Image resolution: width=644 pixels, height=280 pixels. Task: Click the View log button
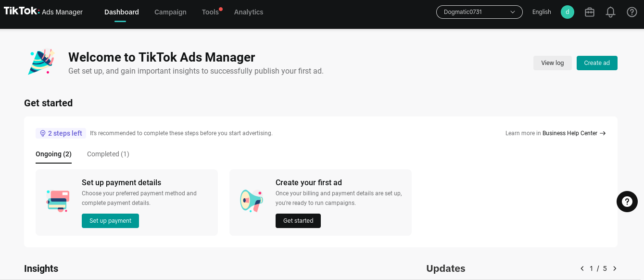coord(553,63)
